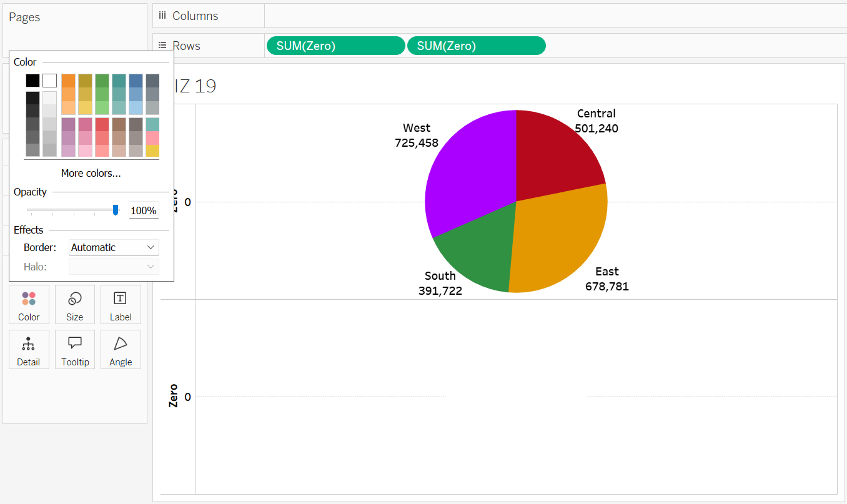
Task: Open More colors dialog
Action: pos(91,173)
